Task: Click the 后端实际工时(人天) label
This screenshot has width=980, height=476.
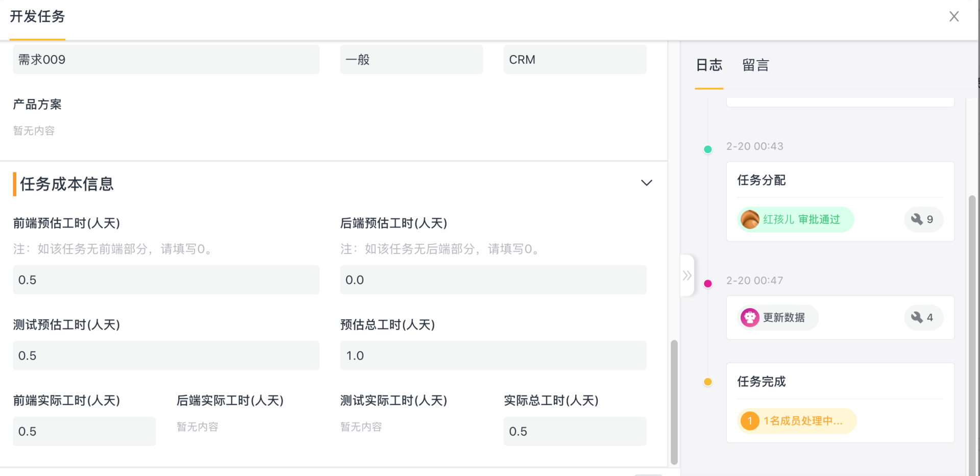Action: (230, 400)
